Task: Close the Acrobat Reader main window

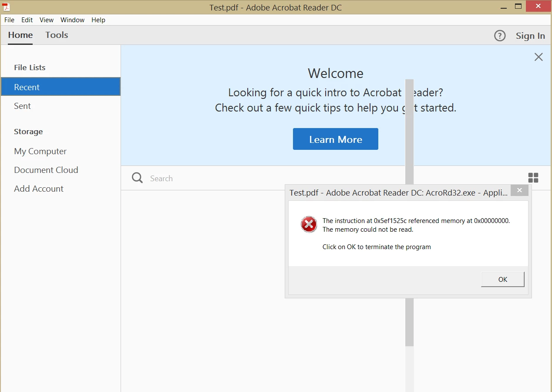Action: 539,6
